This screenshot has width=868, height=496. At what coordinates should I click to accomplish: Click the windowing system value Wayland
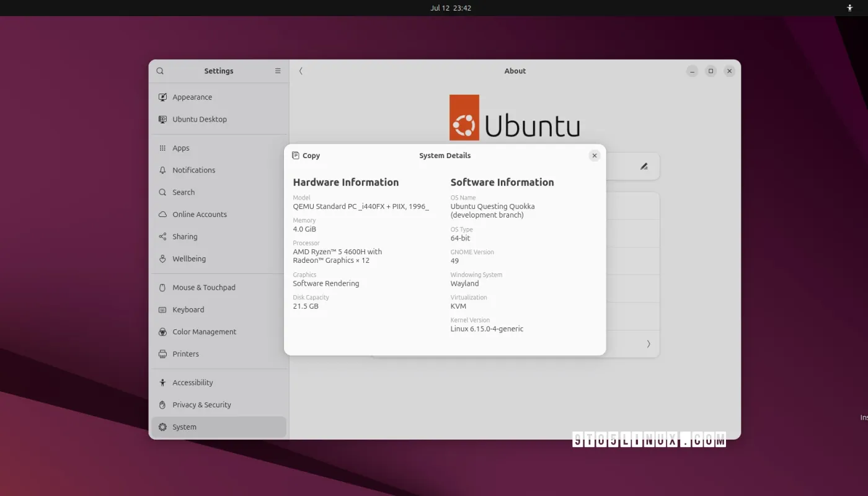(x=465, y=283)
